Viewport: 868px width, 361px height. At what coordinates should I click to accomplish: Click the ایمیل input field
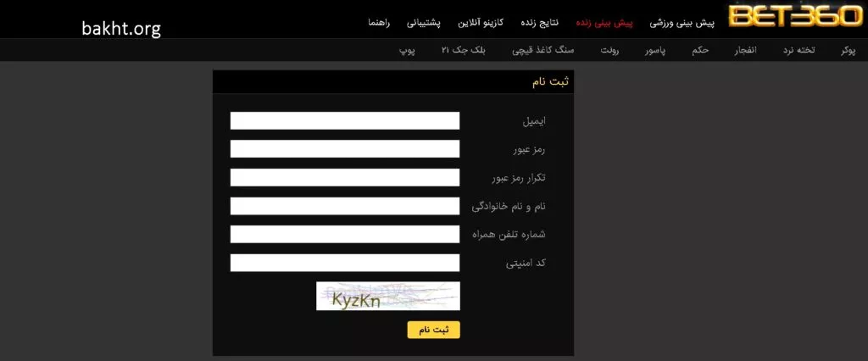[x=344, y=121]
